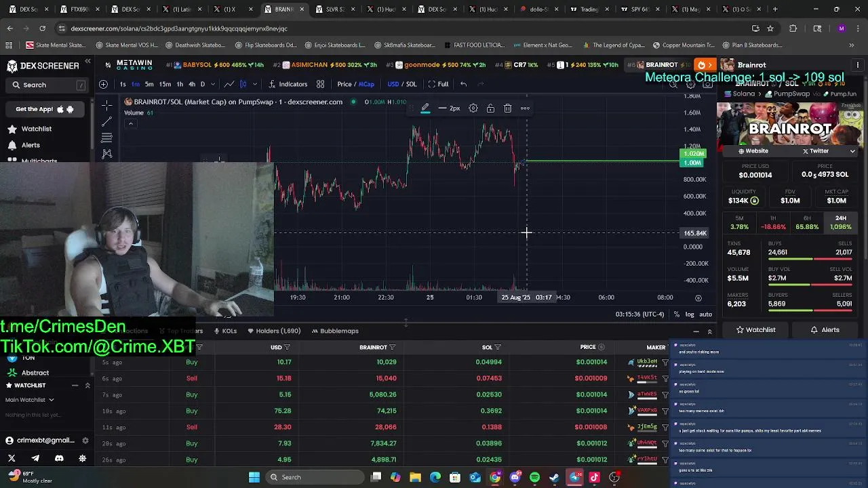Open Discord icon in sidebar footer
Image resolution: width=868 pixels, height=488 pixels.
(59, 458)
